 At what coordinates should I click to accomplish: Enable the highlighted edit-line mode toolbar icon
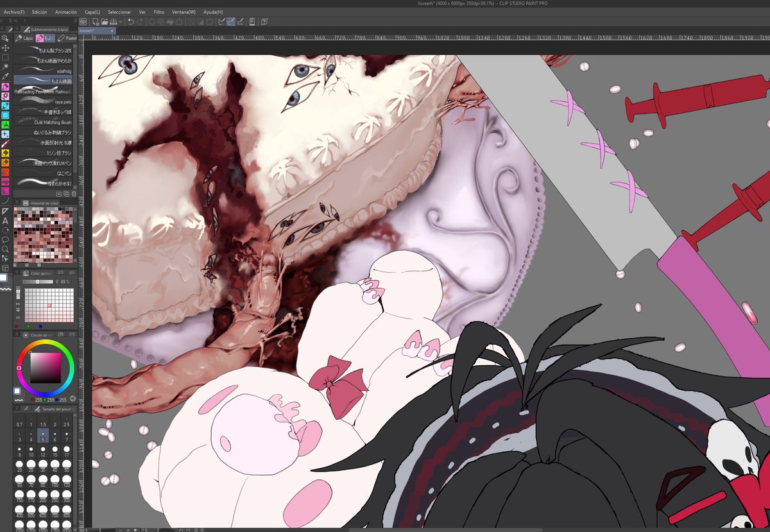coord(230,21)
